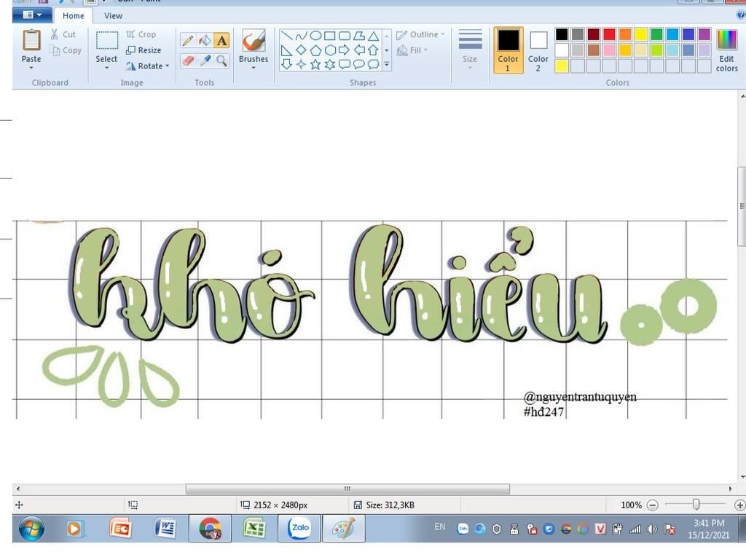The image size is (746, 560).
Task: Pick the Pentagon shape
Action: 315,50
